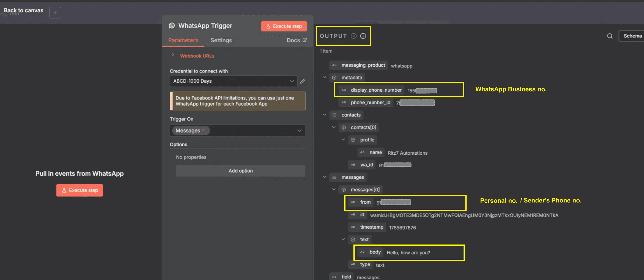Collapse the profile object node
Image resolution: width=644 pixels, height=280 pixels.
click(x=343, y=140)
